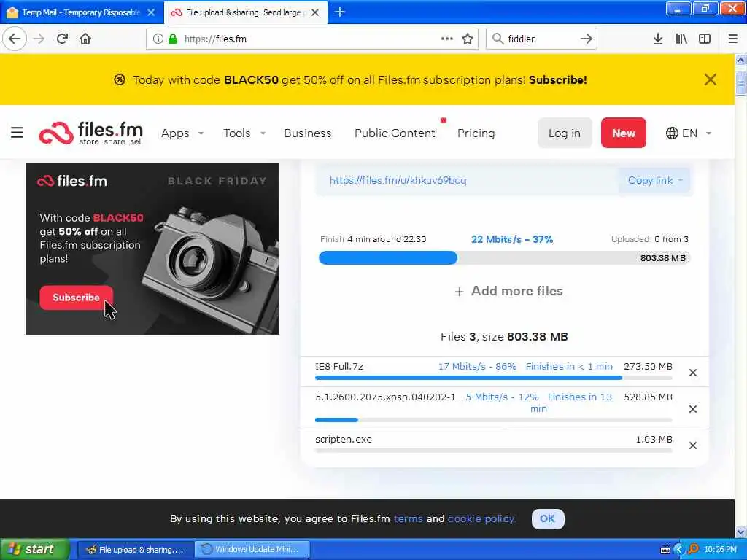Open the terms link in cookie notice
Image resolution: width=747 pixels, height=560 pixels.
coord(408,518)
